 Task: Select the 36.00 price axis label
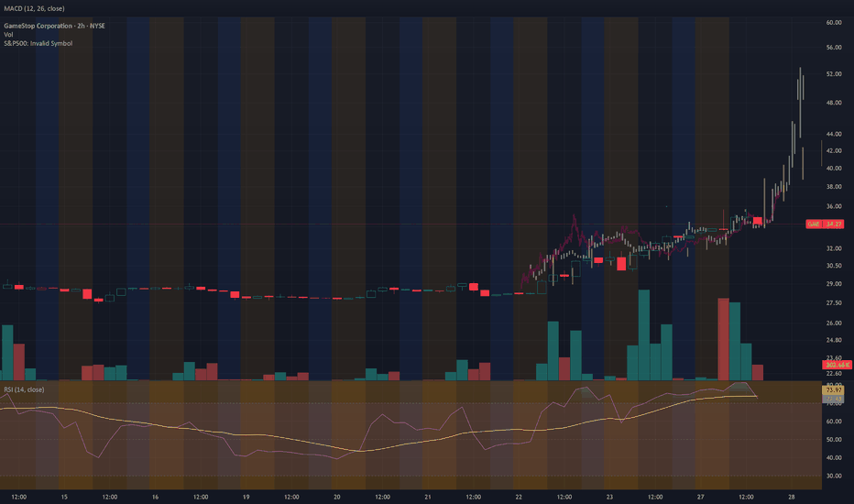click(833, 206)
